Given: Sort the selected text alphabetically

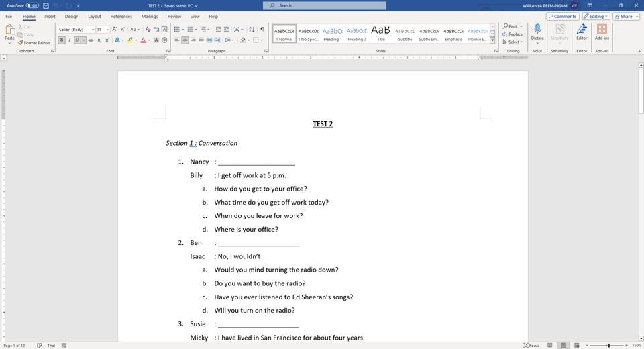Looking at the screenshot, I should coord(252,29).
